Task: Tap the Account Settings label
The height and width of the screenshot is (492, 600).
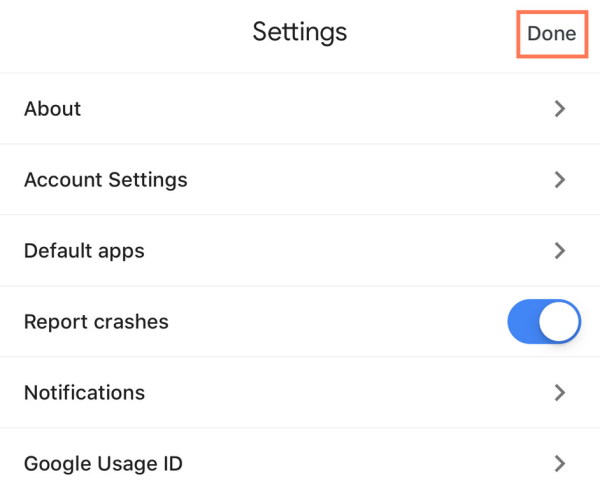Action: pos(105,180)
